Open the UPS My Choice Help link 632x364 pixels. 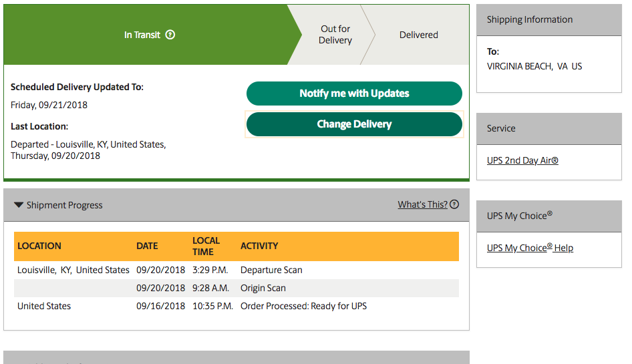coord(530,248)
